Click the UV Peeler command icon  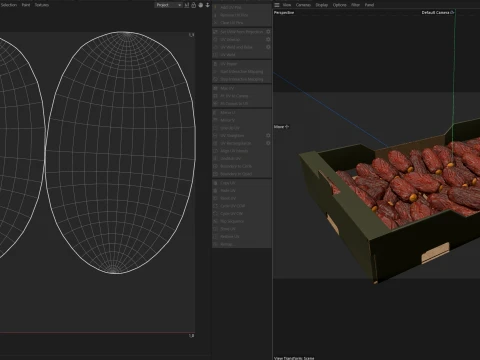click(215, 64)
